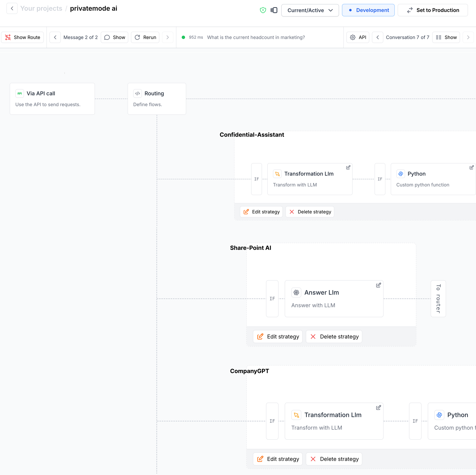
Task: Click edit pencil on Confidential-Assistant Transformation Llm
Action: pyautogui.click(x=348, y=167)
